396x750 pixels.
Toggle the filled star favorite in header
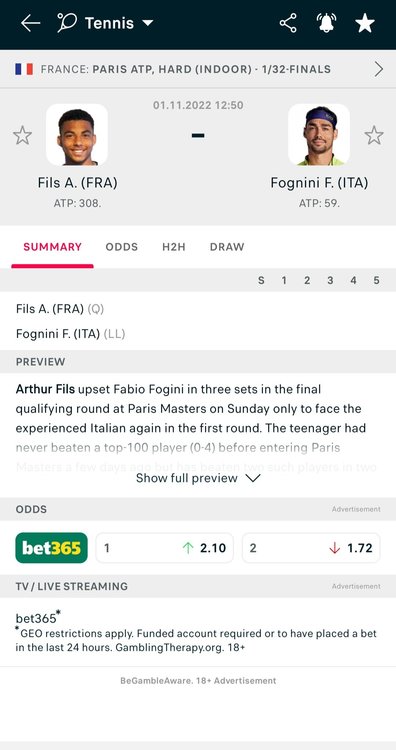pos(364,23)
